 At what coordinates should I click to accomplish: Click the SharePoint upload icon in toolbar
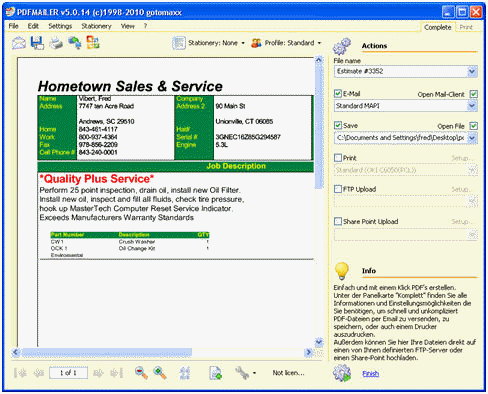(x=93, y=43)
